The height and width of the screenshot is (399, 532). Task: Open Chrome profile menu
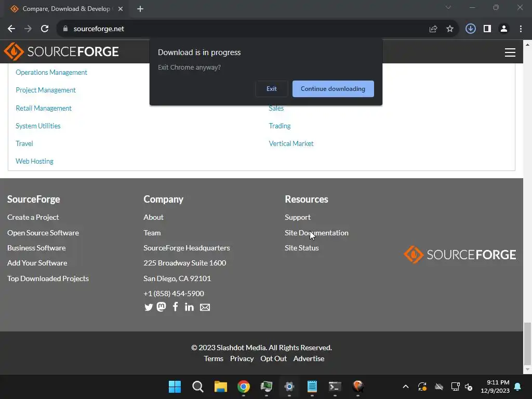click(x=504, y=29)
